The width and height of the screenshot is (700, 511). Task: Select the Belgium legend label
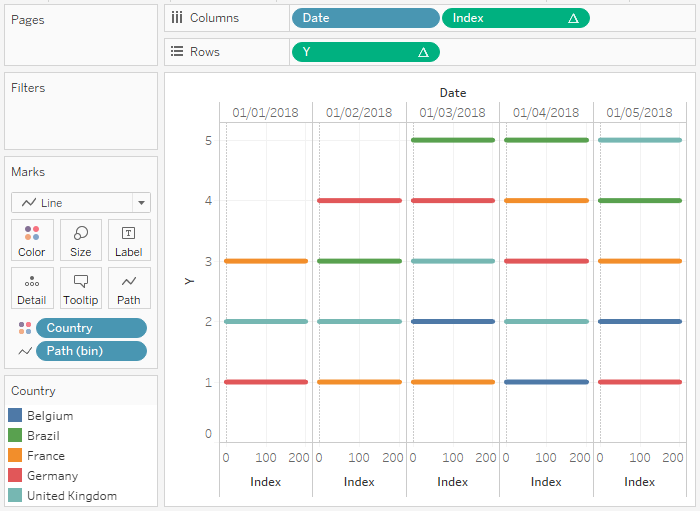50,416
